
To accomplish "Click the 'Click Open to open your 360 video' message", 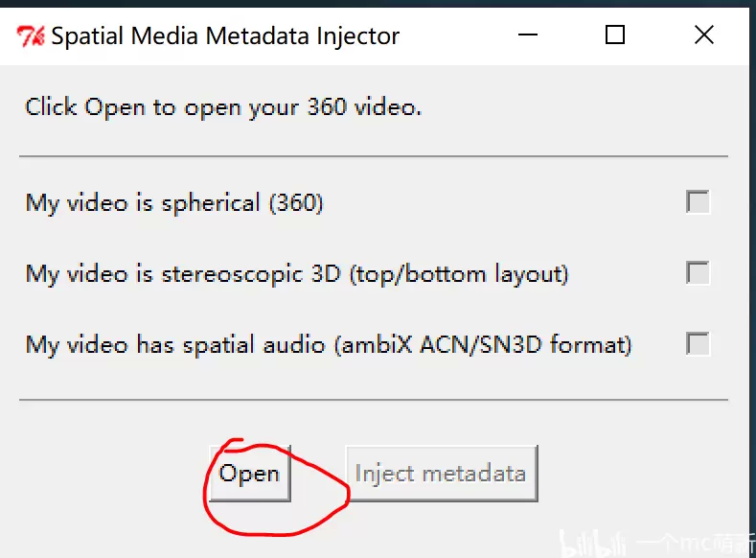I will pyautogui.click(x=223, y=107).
